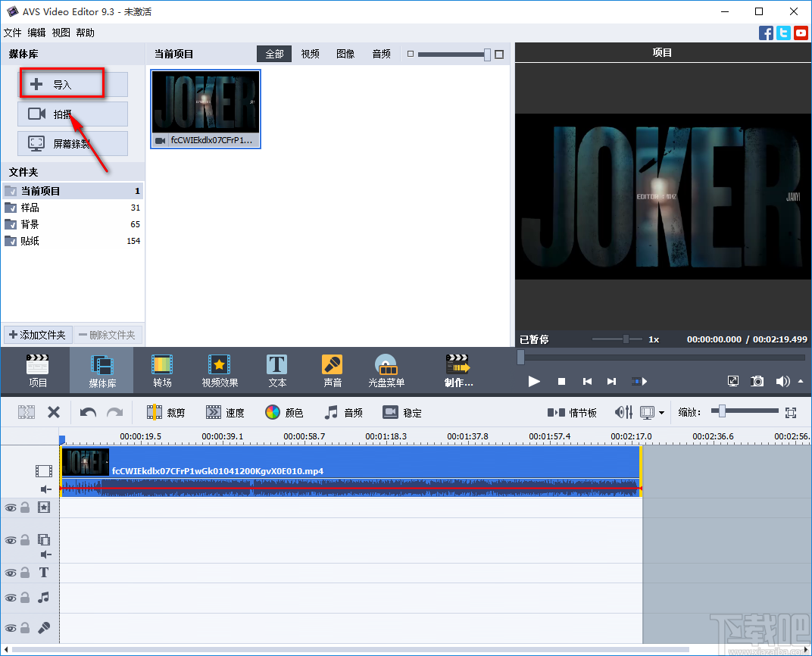Adjust the media thumbnail size slider
The width and height of the screenshot is (812, 656).
pos(487,55)
